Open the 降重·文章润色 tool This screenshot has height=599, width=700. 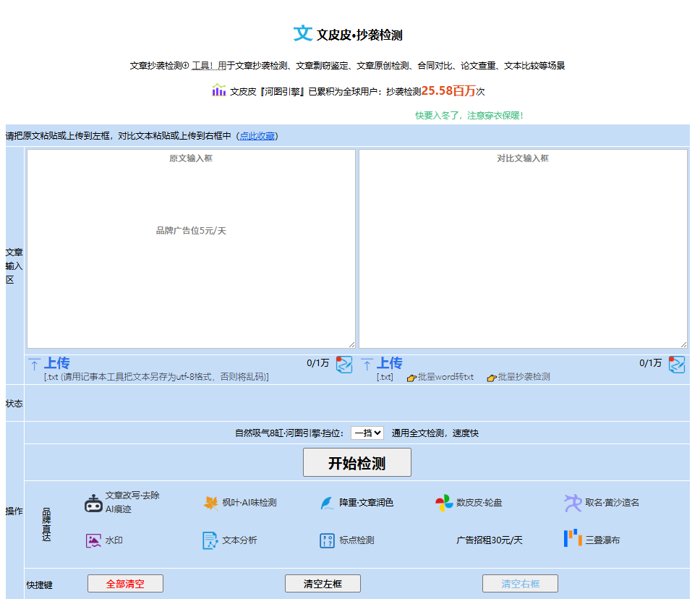click(x=359, y=503)
